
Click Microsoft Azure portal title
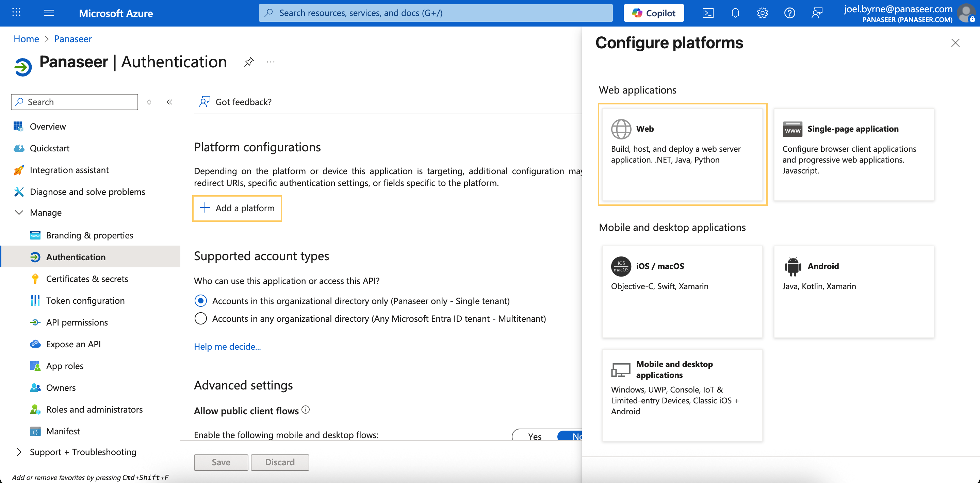[116, 13]
